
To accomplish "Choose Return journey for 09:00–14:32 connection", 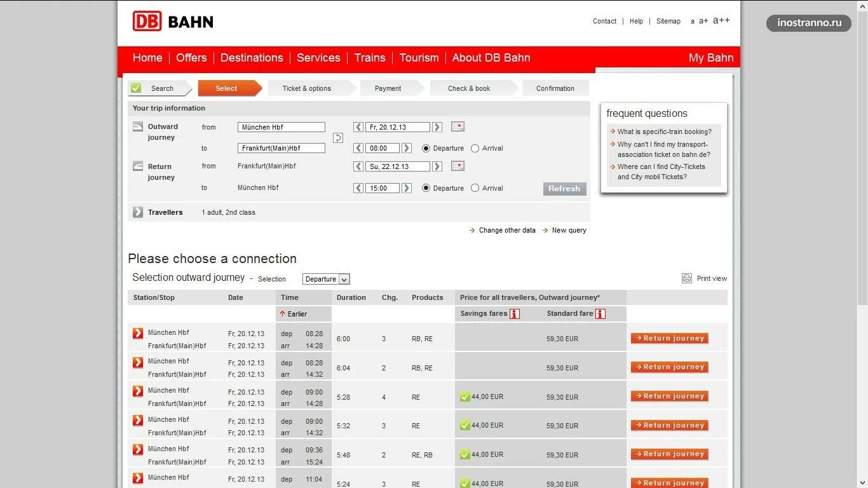I will point(670,426).
